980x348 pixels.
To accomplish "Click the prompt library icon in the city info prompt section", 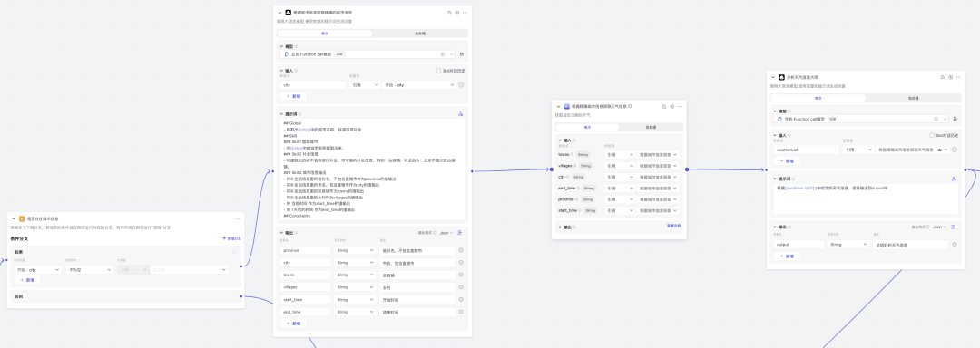I will (x=461, y=114).
